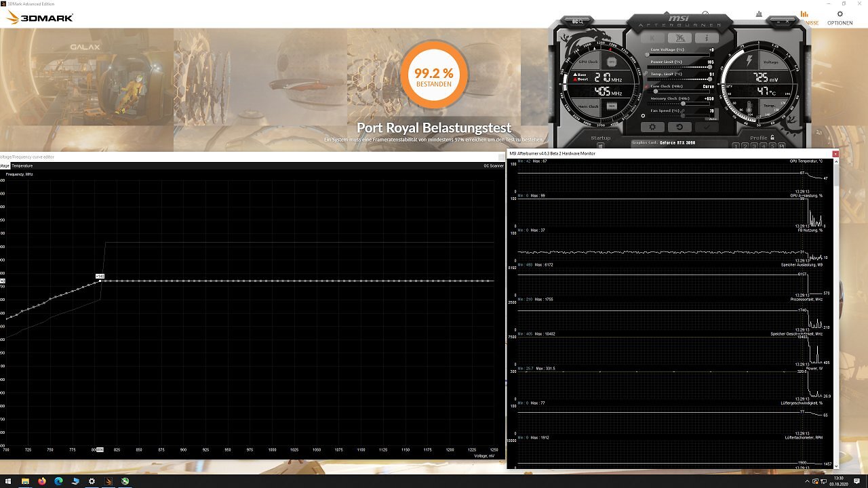Image resolution: width=868 pixels, height=488 pixels.
Task: Adjust the Core Clock slider
Action: [678, 91]
